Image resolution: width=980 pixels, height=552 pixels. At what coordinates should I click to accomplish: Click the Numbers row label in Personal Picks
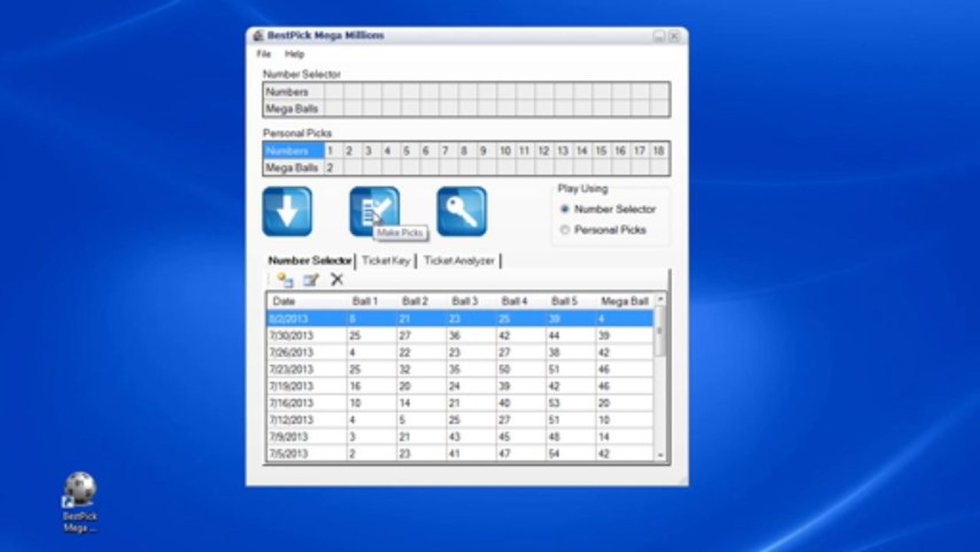tap(293, 151)
